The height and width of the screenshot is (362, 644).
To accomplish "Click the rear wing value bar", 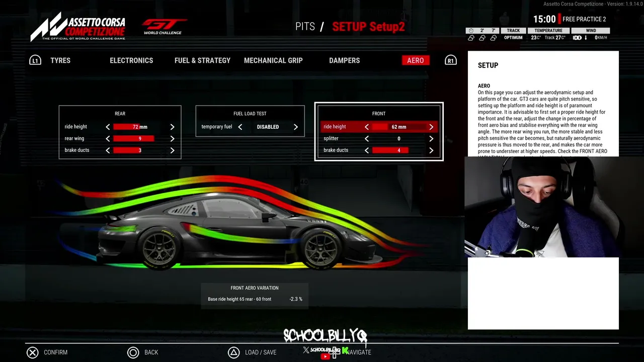I will coord(140,139).
